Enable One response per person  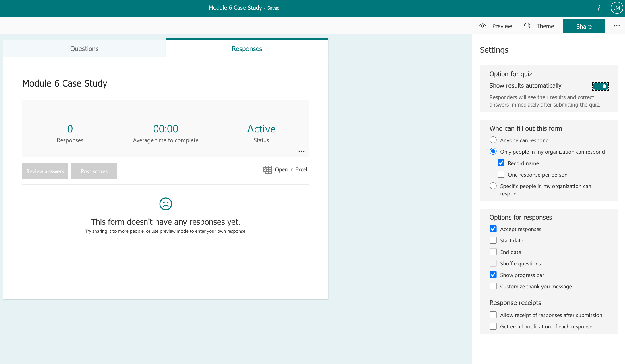point(501,175)
